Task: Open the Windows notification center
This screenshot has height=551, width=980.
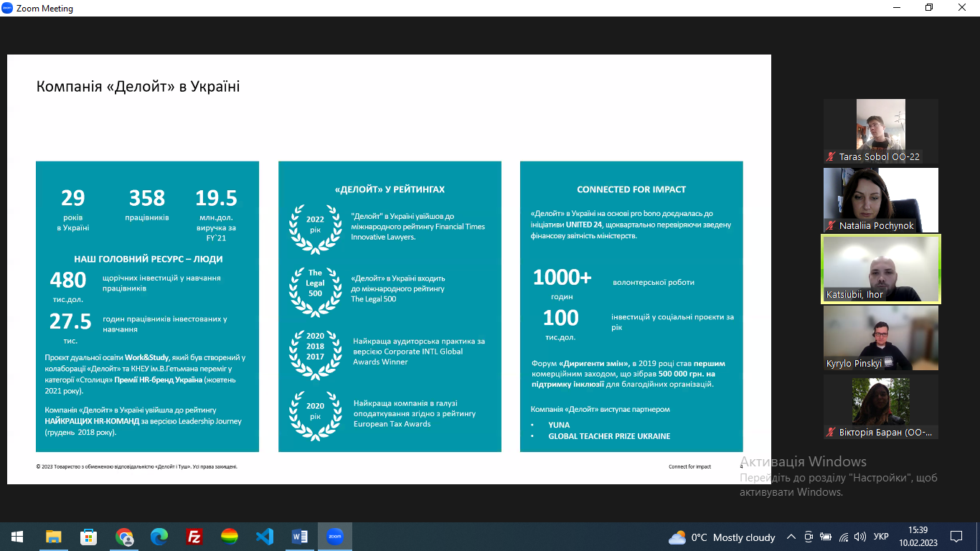Action: (956, 537)
